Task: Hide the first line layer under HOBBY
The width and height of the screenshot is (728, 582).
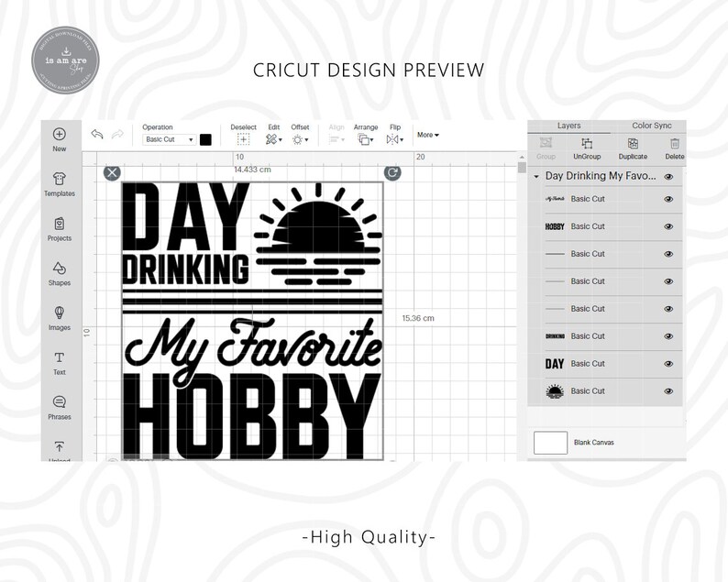Action: click(x=668, y=254)
